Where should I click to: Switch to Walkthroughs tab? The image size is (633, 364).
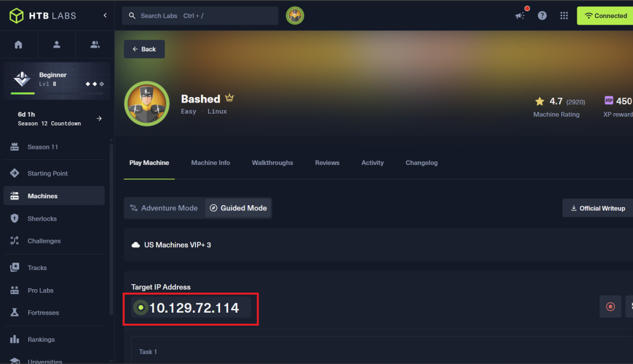[273, 163]
